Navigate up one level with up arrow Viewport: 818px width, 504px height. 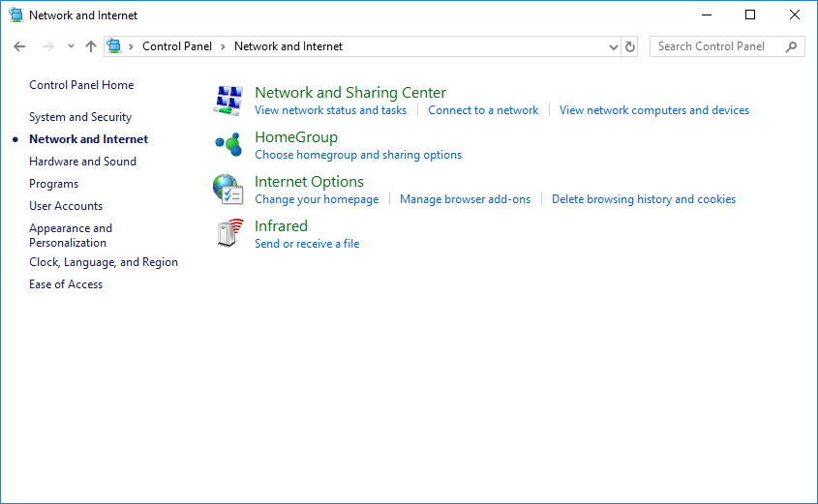coord(91,46)
